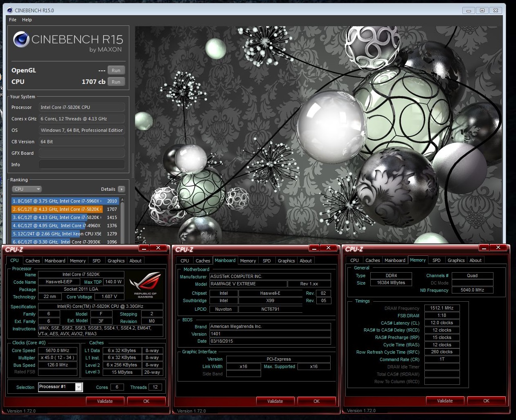Click the Processor field Intel Core i7-5820K
516x420 pixels.
(82, 107)
